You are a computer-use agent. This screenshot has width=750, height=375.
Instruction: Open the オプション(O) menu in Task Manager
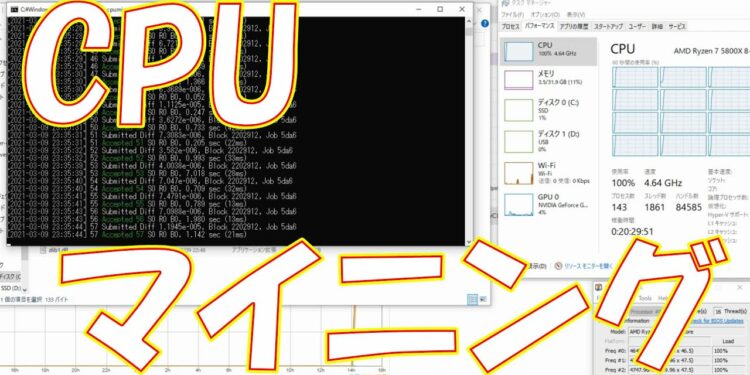tap(544, 15)
